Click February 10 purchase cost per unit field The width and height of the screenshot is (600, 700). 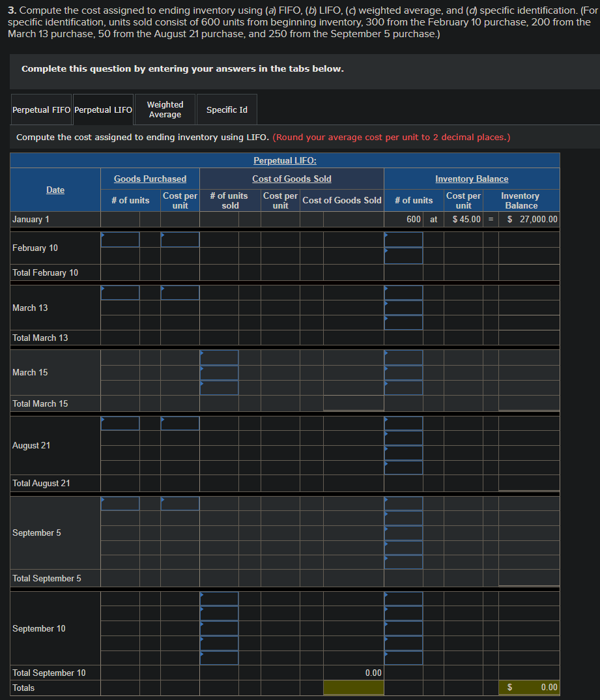(x=180, y=240)
